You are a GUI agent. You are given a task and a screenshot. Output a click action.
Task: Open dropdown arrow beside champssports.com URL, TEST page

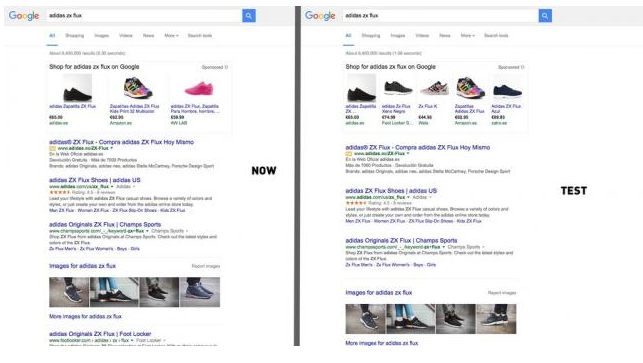443,247
